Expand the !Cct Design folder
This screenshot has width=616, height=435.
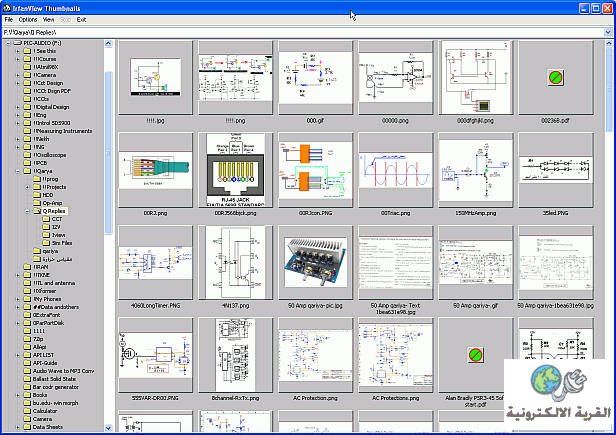(18, 83)
